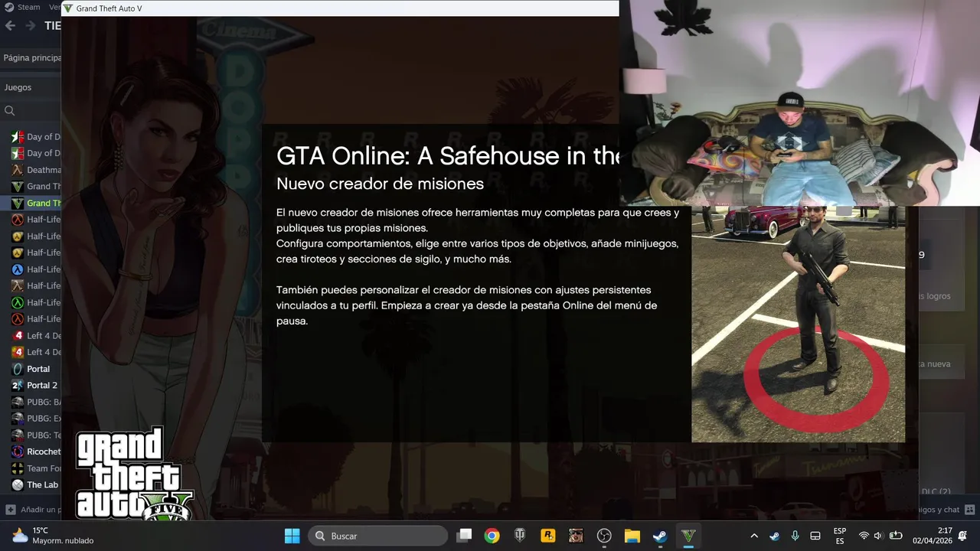
Task: Select Deathmatch game in Steam library
Action: tap(36, 170)
